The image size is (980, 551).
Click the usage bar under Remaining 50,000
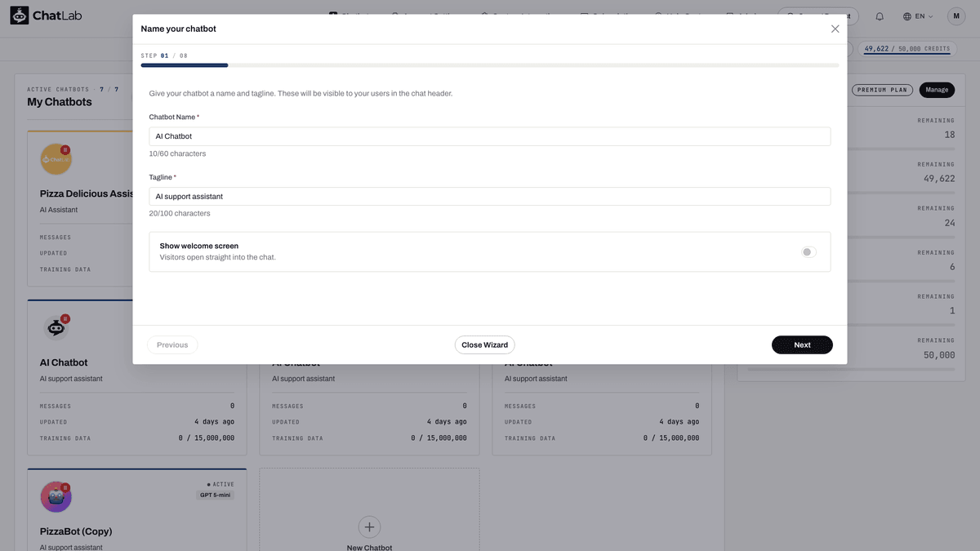pos(850,370)
